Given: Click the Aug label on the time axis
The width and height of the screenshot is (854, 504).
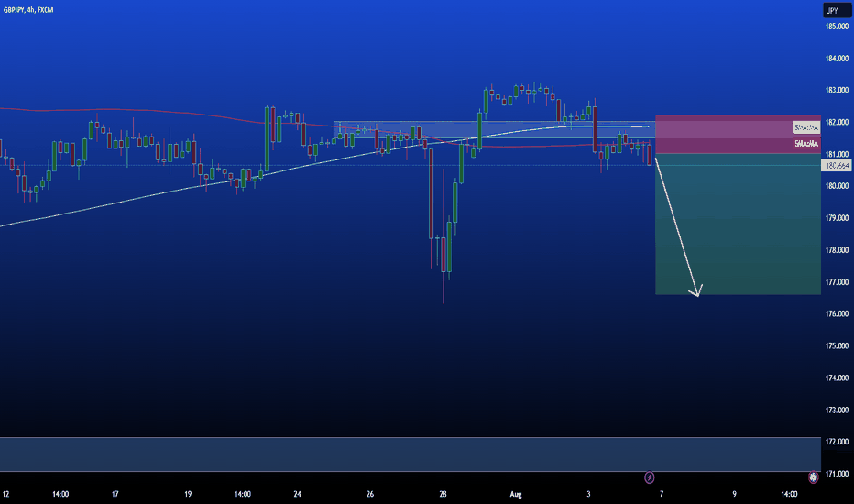Looking at the screenshot, I should pyautogui.click(x=516, y=495).
